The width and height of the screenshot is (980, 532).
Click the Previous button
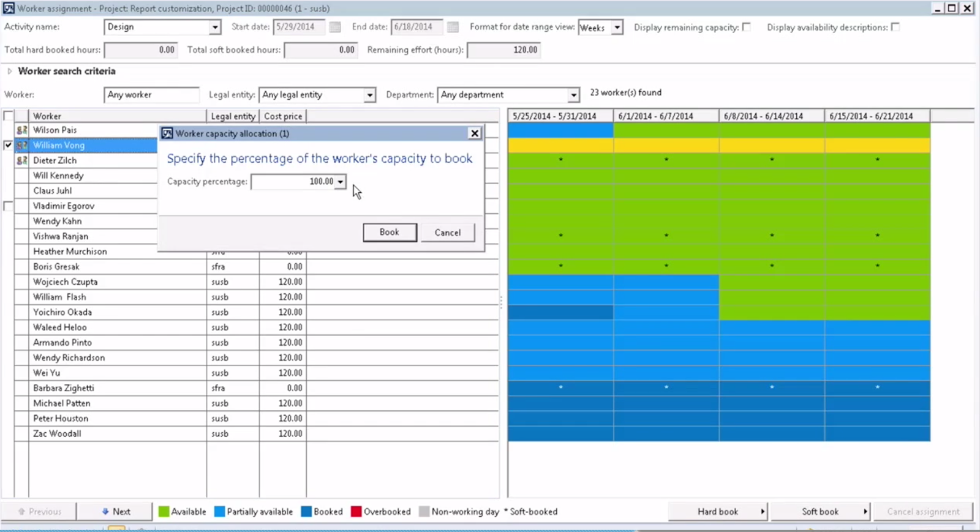[39, 511]
